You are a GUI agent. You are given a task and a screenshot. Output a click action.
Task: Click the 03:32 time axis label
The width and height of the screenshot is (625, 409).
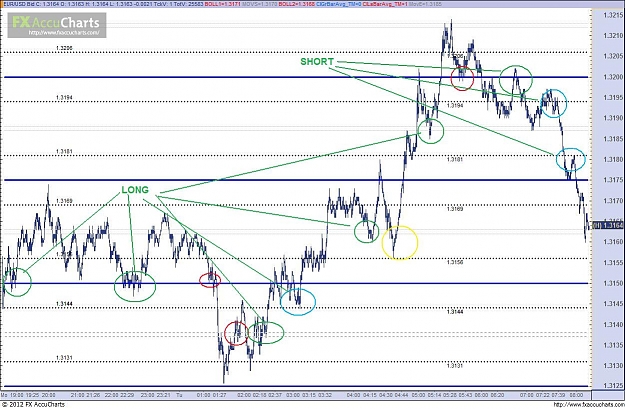point(324,395)
